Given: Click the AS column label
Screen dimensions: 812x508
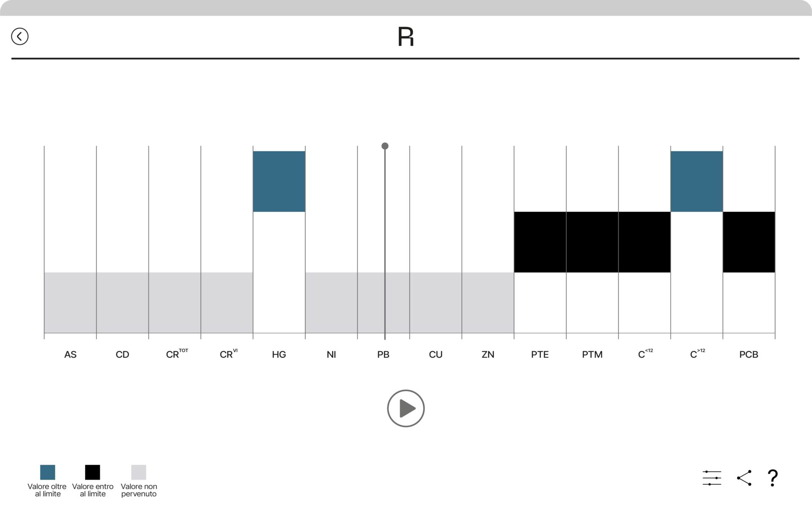Looking at the screenshot, I should tap(70, 355).
